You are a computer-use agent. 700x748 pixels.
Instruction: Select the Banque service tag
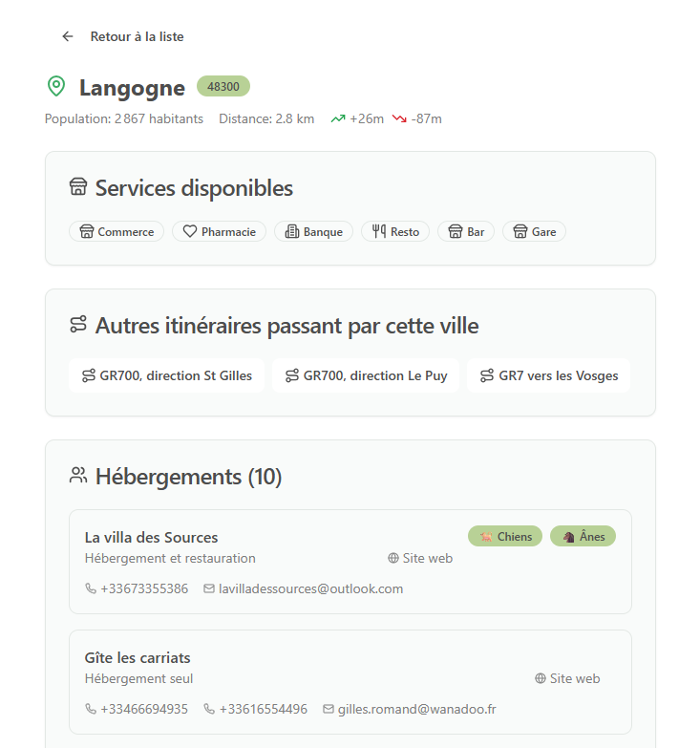tap(313, 231)
